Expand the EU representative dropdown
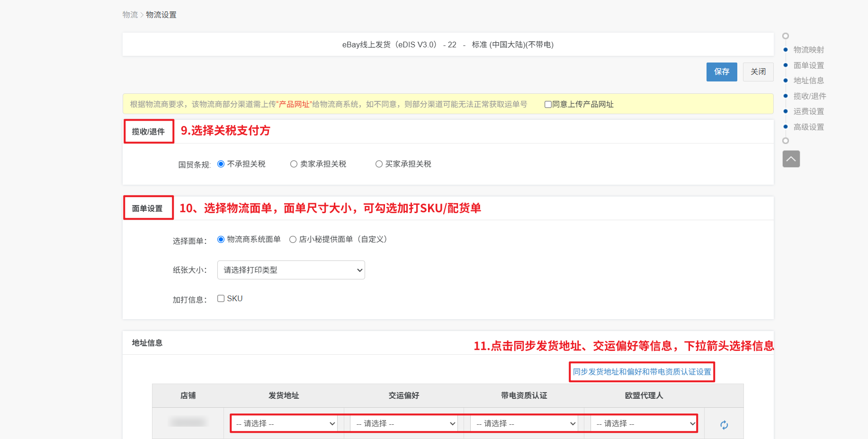Screen dimensions: 868x439 644,423
